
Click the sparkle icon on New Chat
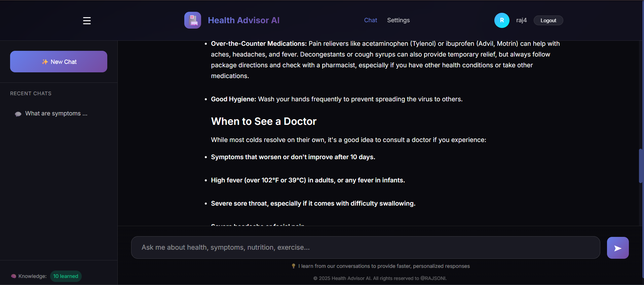point(45,62)
